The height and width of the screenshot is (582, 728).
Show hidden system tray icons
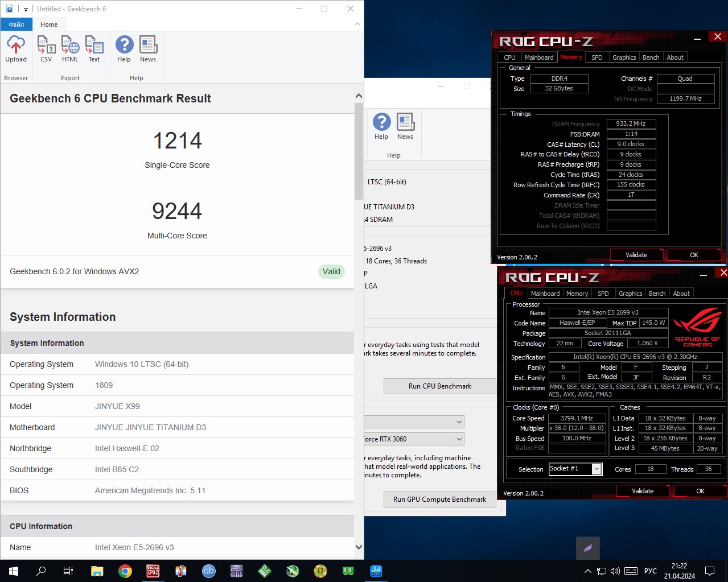point(587,571)
